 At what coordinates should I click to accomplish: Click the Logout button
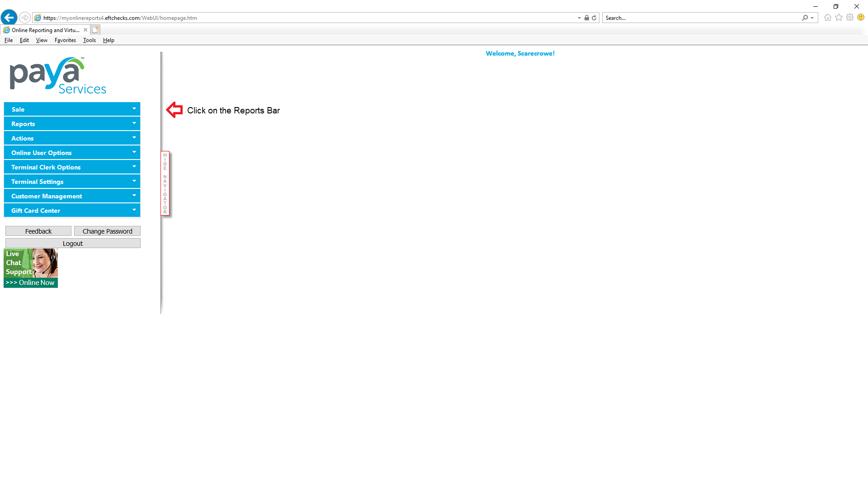pyautogui.click(x=73, y=244)
